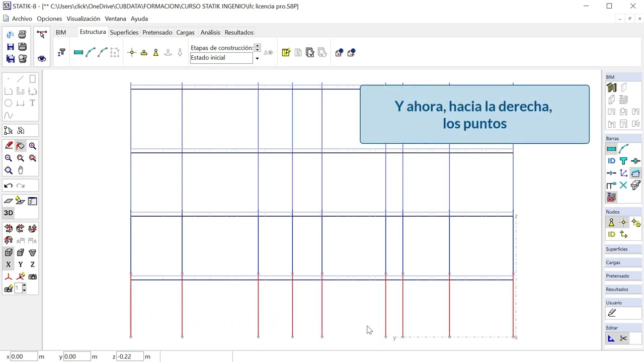Set view along the X axis
The width and height of the screenshot is (644, 362).
tap(9, 264)
